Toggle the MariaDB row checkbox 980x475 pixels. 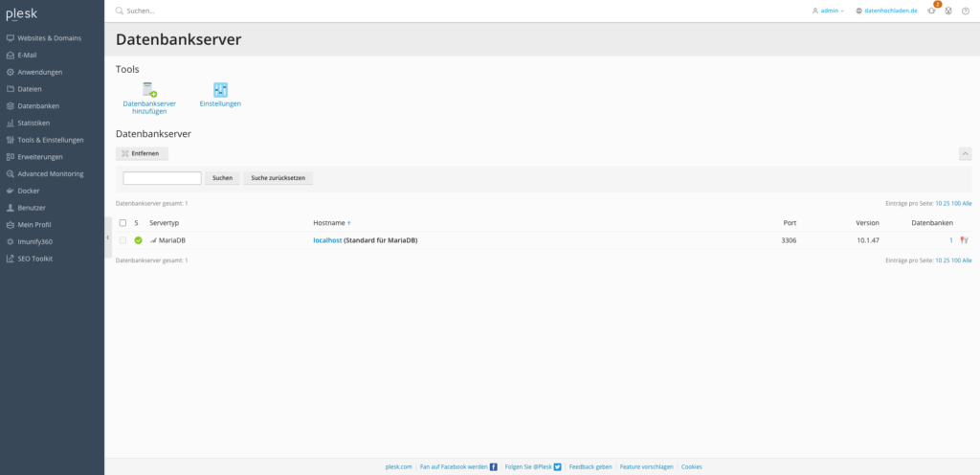[122, 240]
